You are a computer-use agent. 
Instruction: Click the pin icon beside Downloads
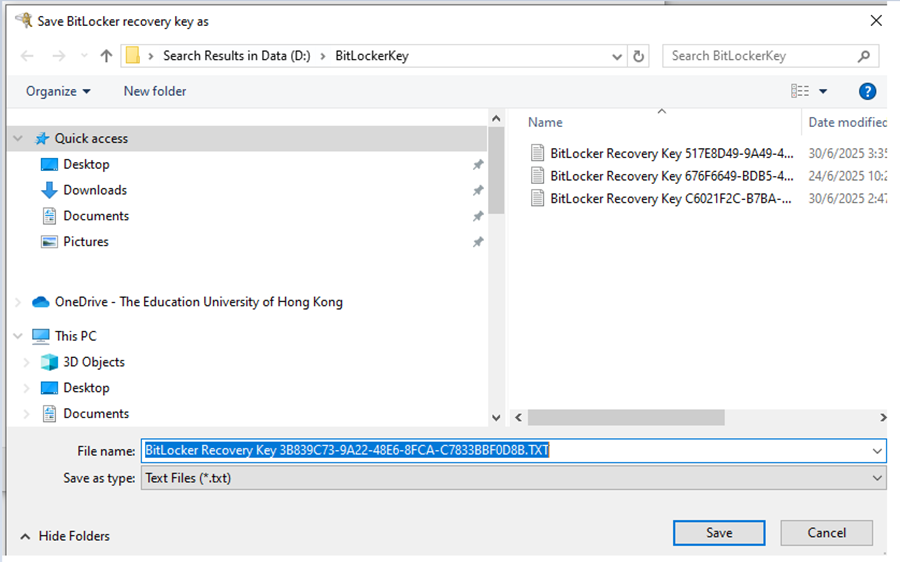pyautogui.click(x=478, y=191)
